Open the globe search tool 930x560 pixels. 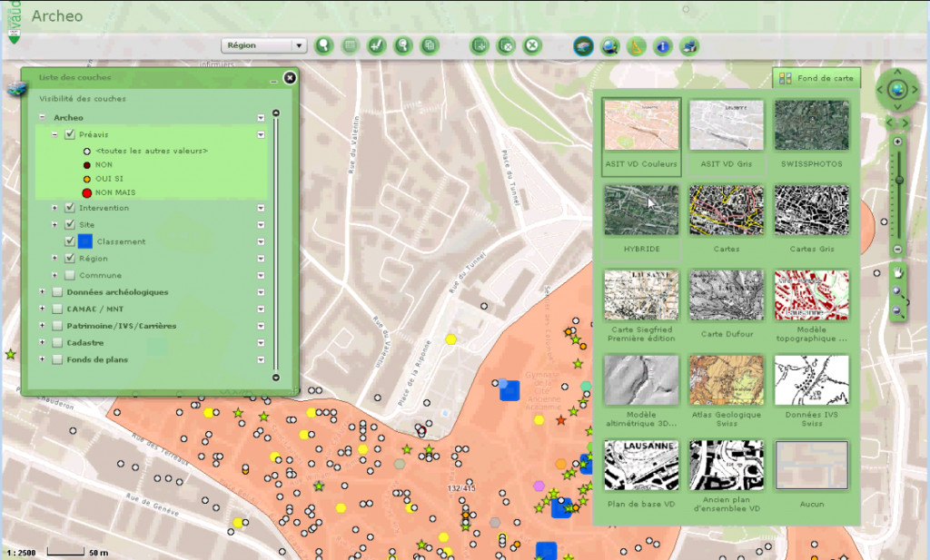click(609, 46)
